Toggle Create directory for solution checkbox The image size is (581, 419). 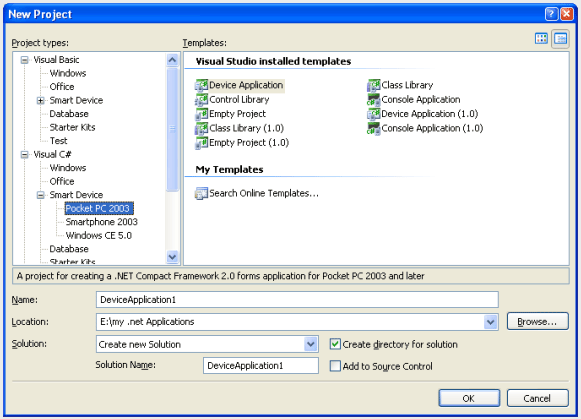pyautogui.click(x=335, y=344)
